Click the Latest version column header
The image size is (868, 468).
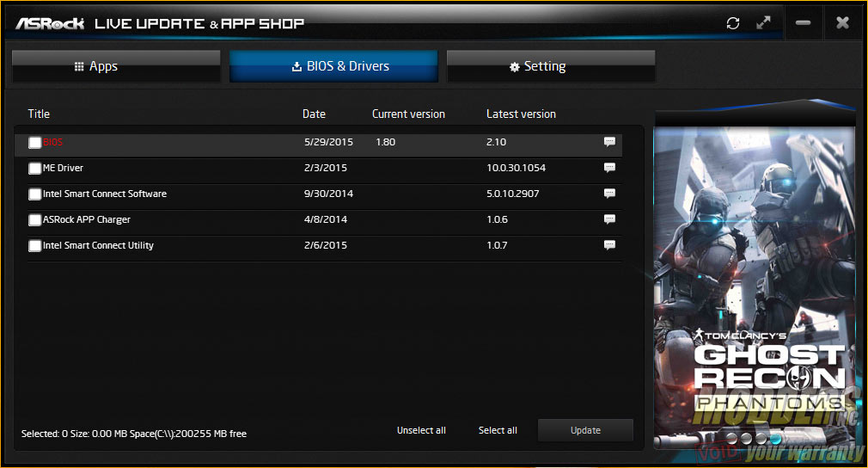coord(521,114)
